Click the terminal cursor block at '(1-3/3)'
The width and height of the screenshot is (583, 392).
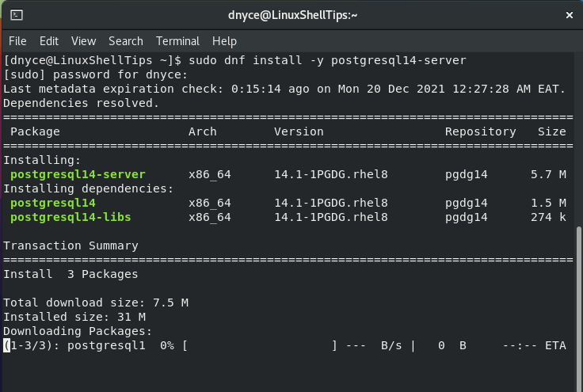click(6, 345)
